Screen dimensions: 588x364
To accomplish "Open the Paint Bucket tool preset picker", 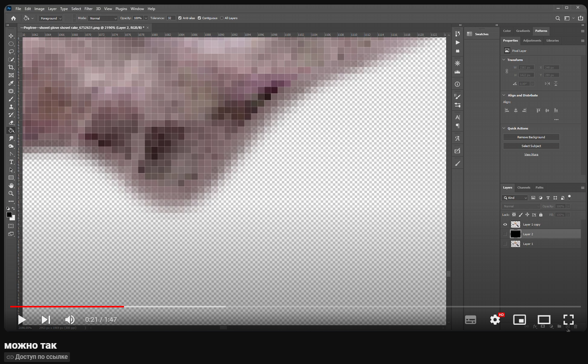I will click(29, 18).
